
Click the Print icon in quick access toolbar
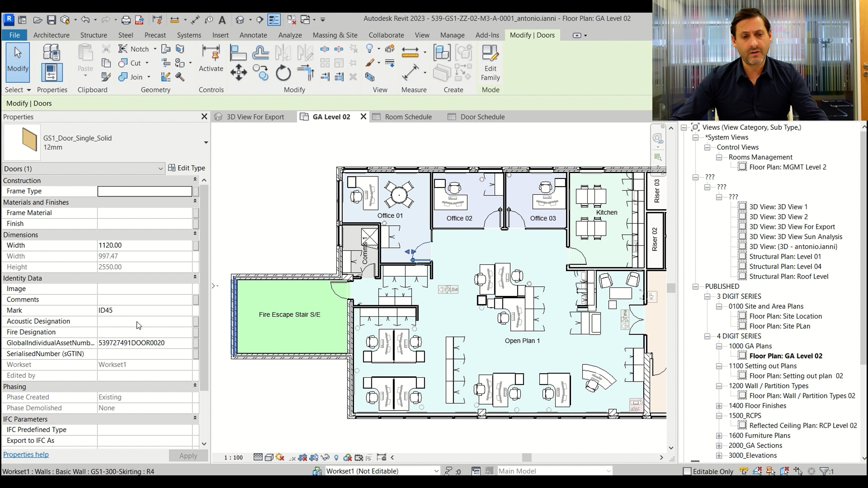[126, 20]
